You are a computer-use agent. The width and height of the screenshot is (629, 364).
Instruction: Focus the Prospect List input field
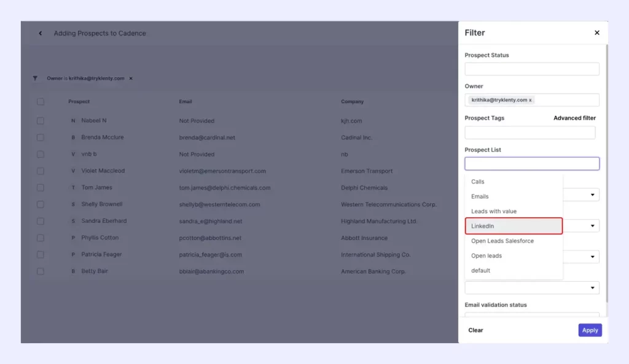(x=532, y=163)
